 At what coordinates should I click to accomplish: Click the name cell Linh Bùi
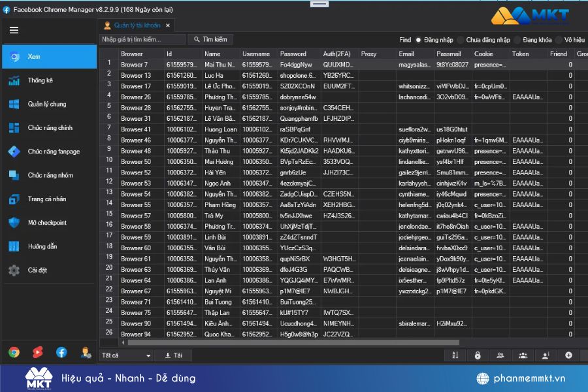tap(221, 237)
